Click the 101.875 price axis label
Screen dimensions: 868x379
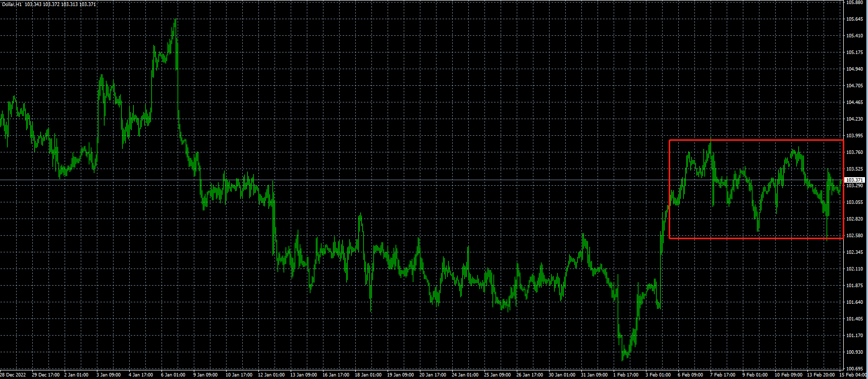coord(854,286)
